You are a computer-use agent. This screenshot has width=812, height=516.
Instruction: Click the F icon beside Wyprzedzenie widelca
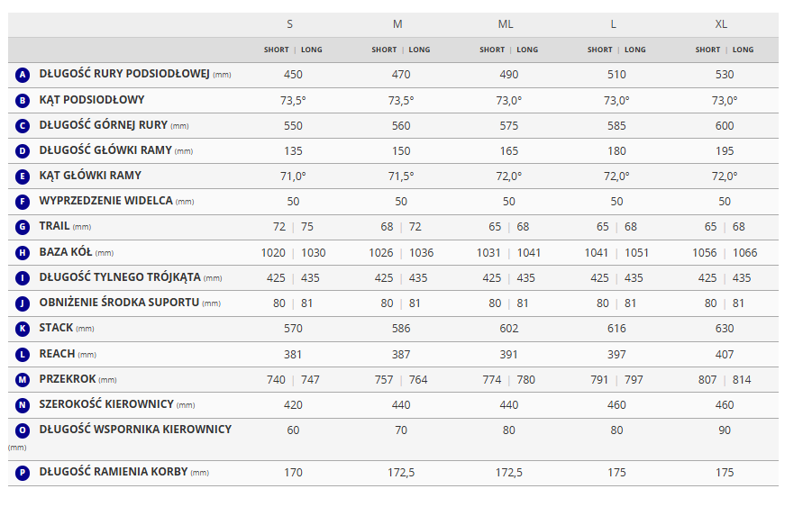click(x=23, y=202)
